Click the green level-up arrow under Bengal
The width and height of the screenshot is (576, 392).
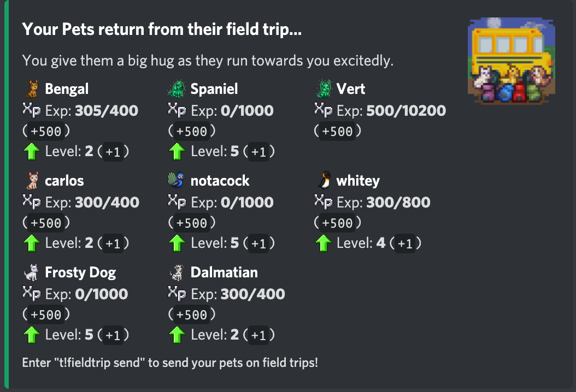pos(32,151)
